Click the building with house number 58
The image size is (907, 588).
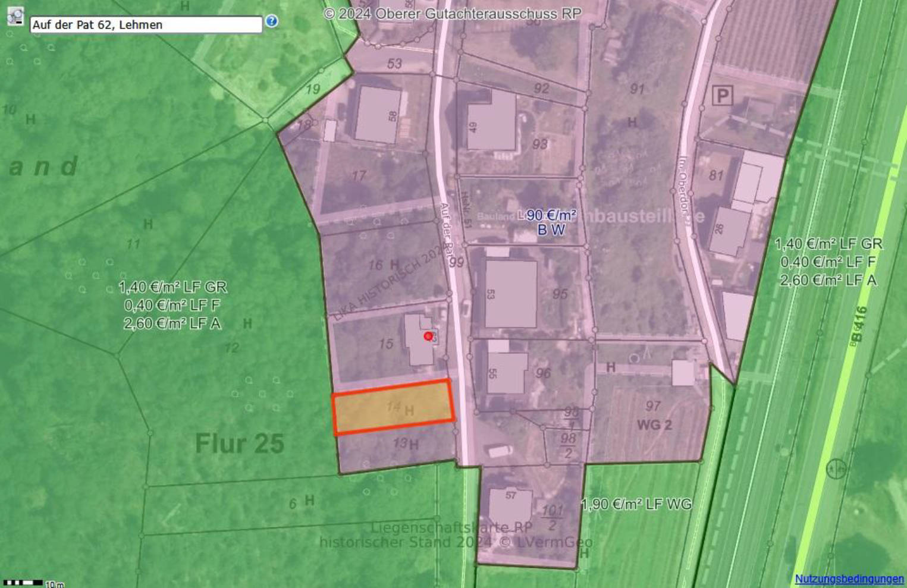(x=378, y=115)
